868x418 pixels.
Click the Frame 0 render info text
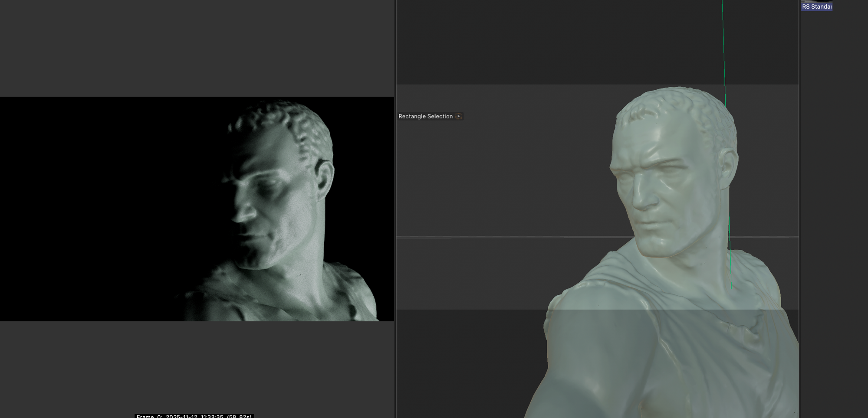(194, 416)
